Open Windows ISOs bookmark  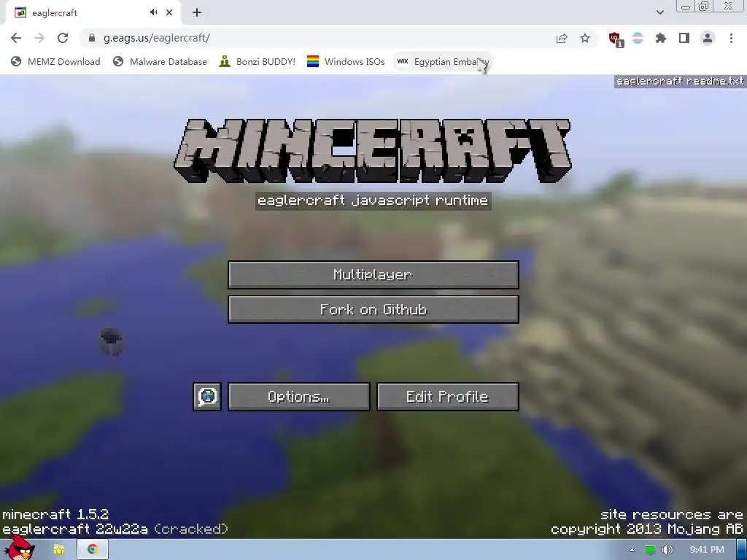[346, 61]
